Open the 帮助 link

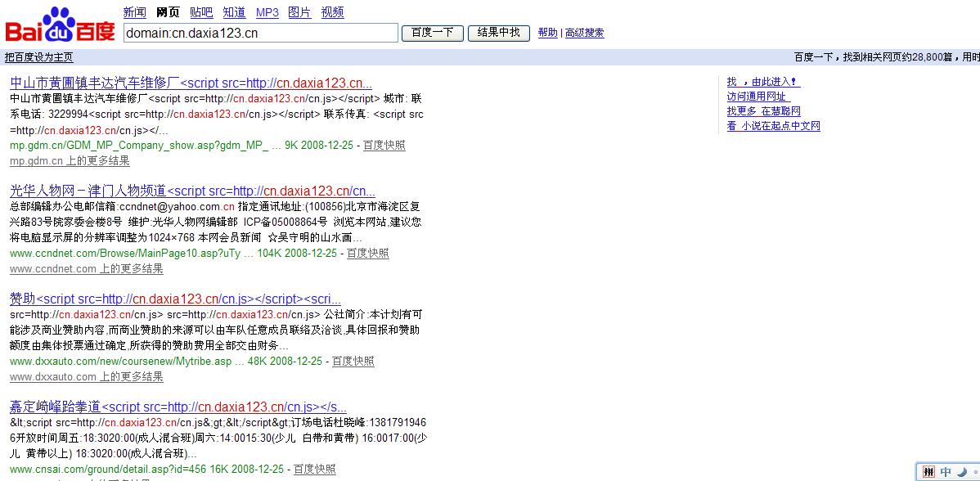pos(548,33)
